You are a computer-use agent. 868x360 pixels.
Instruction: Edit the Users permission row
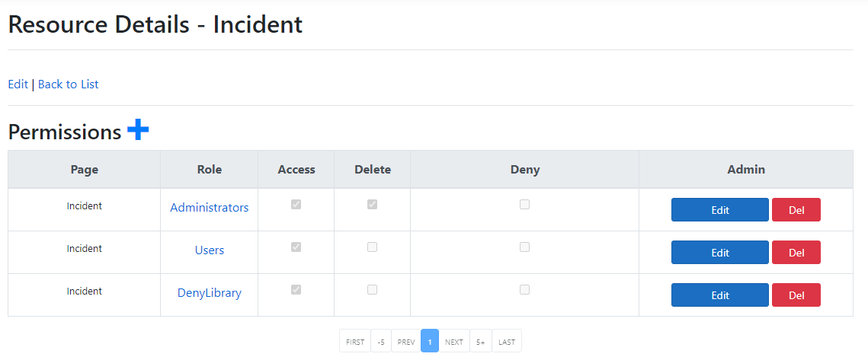pos(719,253)
